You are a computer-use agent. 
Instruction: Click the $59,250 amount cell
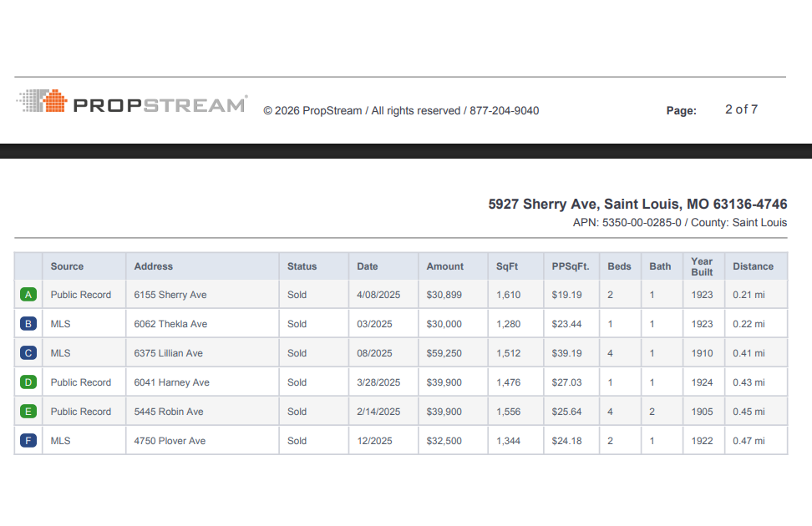pos(444,353)
